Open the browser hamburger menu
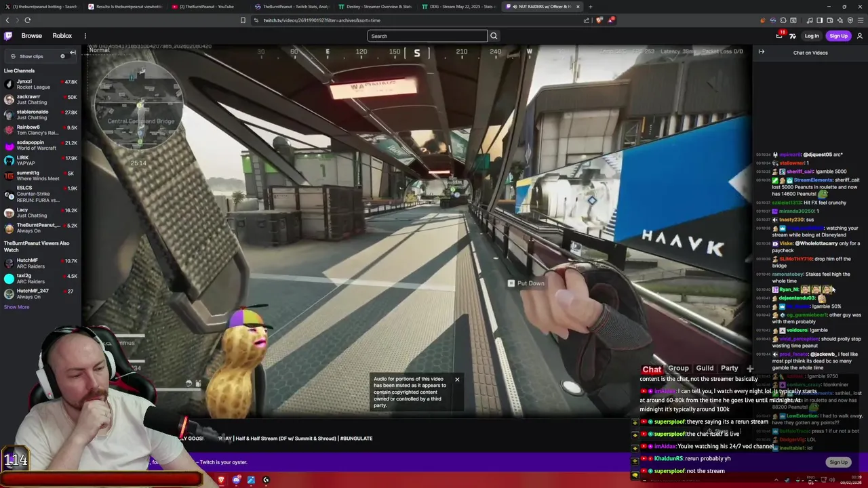The width and height of the screenshot is (868, 488). [x=860, y=20]
